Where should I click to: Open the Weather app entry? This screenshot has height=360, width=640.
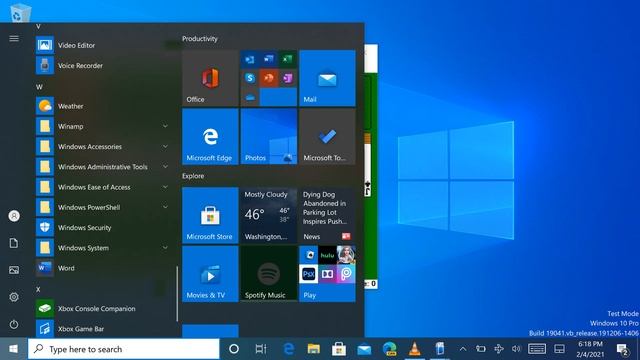[x=102, y=106]
